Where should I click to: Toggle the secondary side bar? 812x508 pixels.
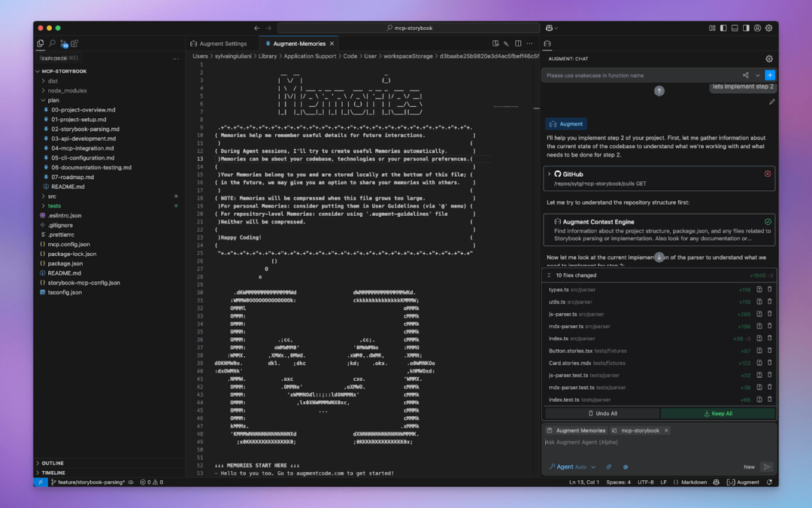pyautogui.click(x=747, y=28)
